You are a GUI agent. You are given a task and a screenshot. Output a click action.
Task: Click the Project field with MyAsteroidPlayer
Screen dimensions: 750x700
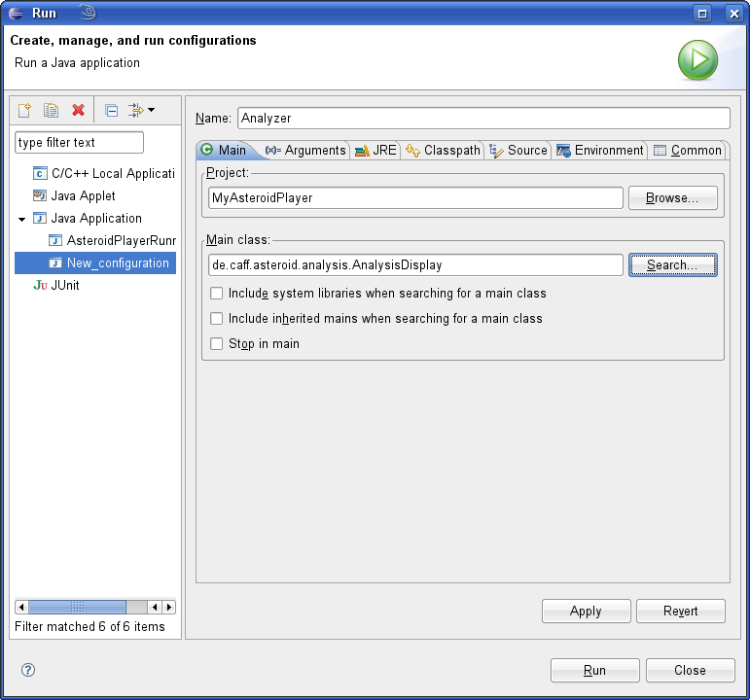pyautogui.click(x=415, y=198)
